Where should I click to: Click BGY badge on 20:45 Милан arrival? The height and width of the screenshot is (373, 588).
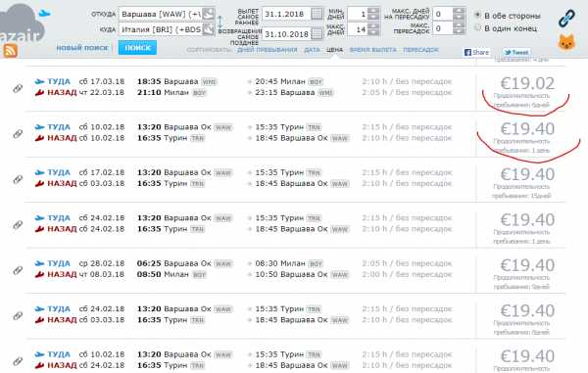(316, 81)
